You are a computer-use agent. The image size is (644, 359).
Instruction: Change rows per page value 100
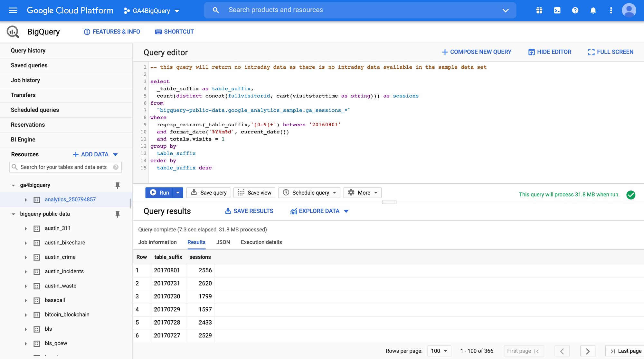pyautogui.click(x=439, y=351)
